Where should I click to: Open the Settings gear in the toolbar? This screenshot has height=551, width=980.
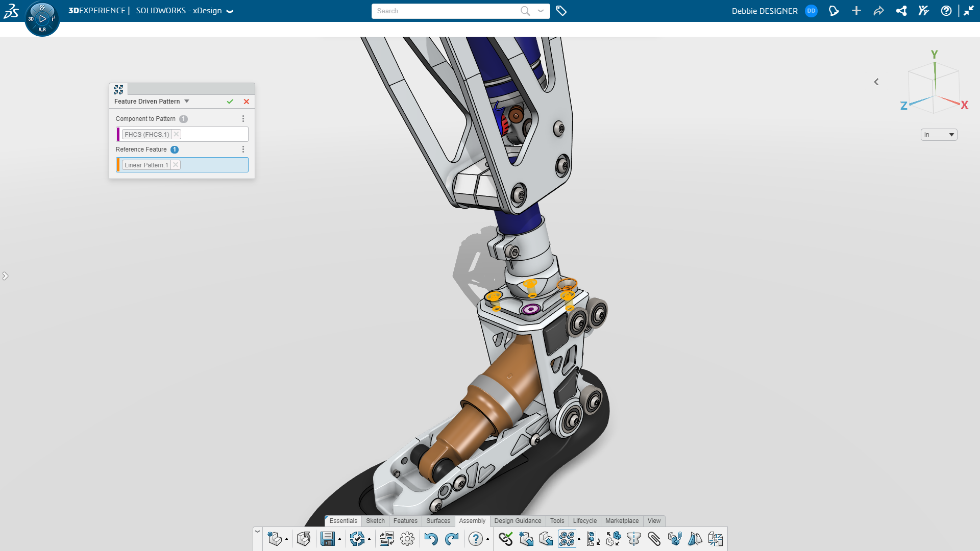click(x=407, y=539)
